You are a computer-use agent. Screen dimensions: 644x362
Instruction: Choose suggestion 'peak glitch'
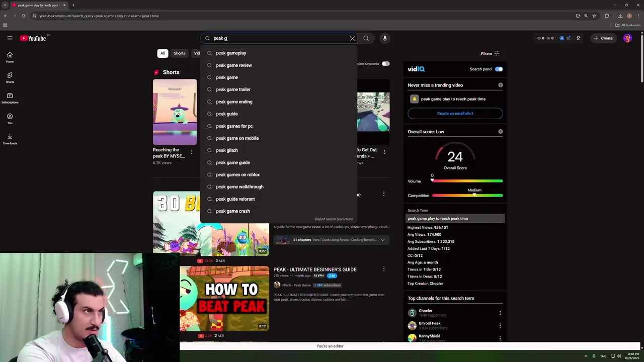pyautogui.click(x=278, y=150)
